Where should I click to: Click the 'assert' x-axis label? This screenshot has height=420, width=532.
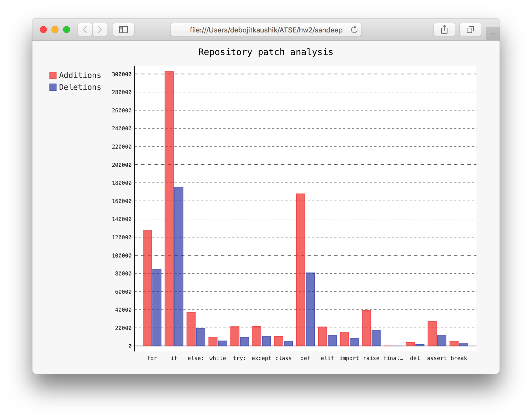437,358
